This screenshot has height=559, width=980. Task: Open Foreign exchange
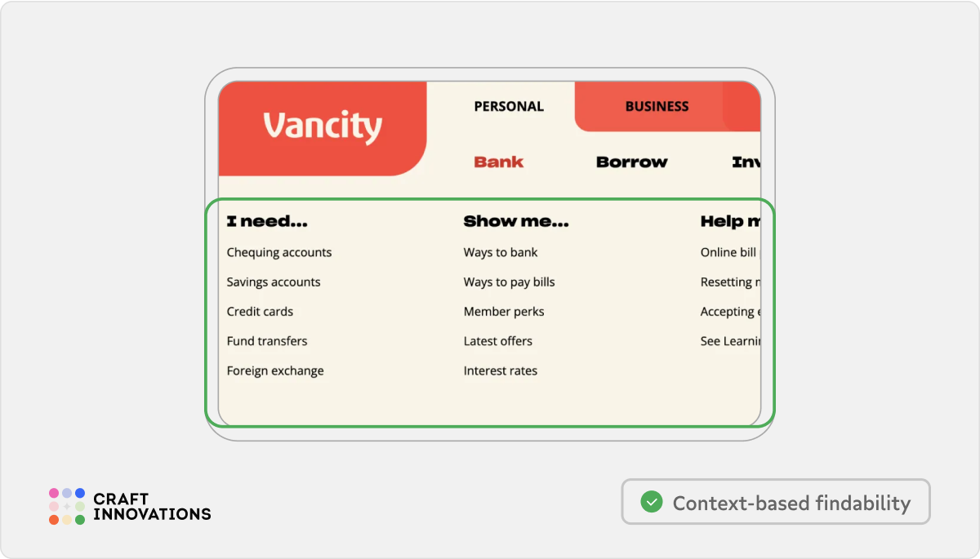(274, 370)
